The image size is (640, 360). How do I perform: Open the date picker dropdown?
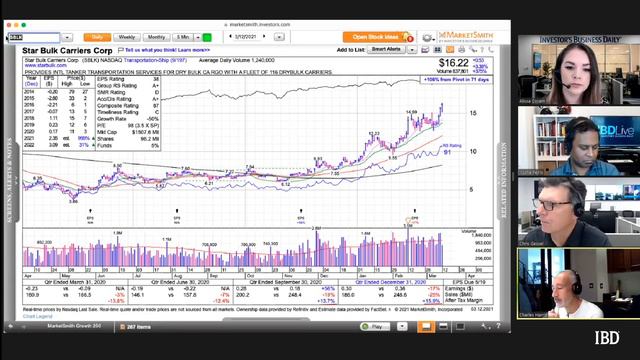tap(280, 37)
